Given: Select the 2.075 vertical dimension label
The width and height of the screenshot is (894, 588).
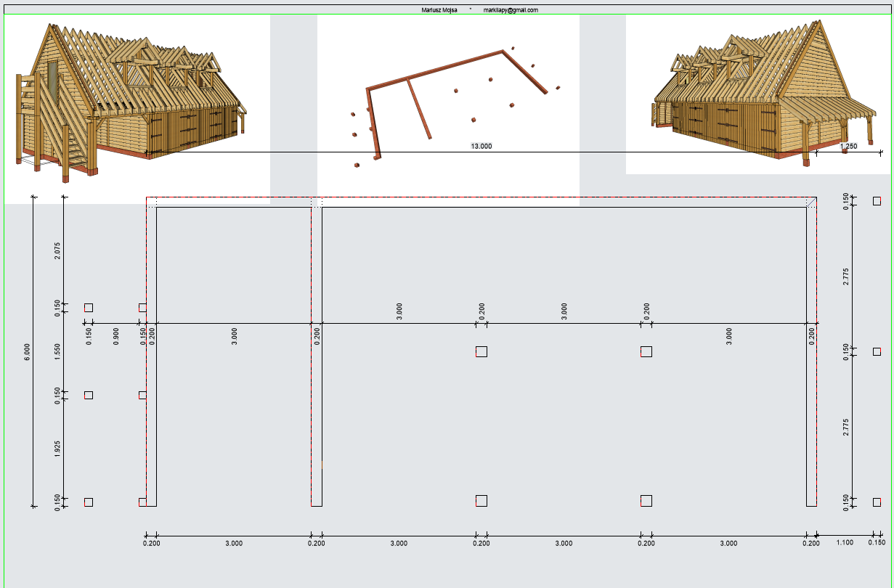Looking at the screenshot, I should [x=58, y=250].
